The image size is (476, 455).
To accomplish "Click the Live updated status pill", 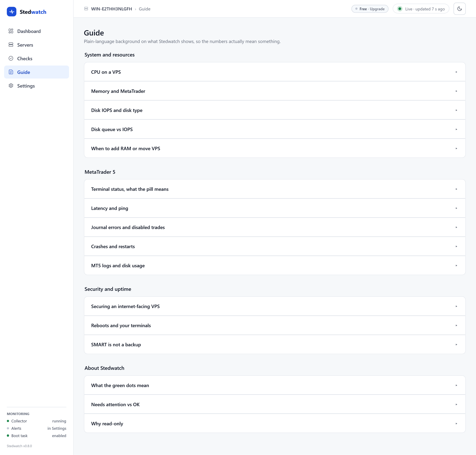I will (421, 9).
